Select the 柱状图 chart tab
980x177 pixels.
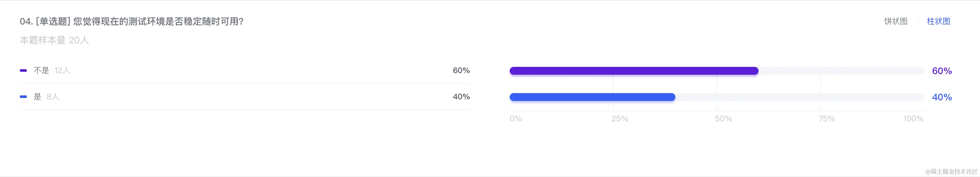coord(938,21)
